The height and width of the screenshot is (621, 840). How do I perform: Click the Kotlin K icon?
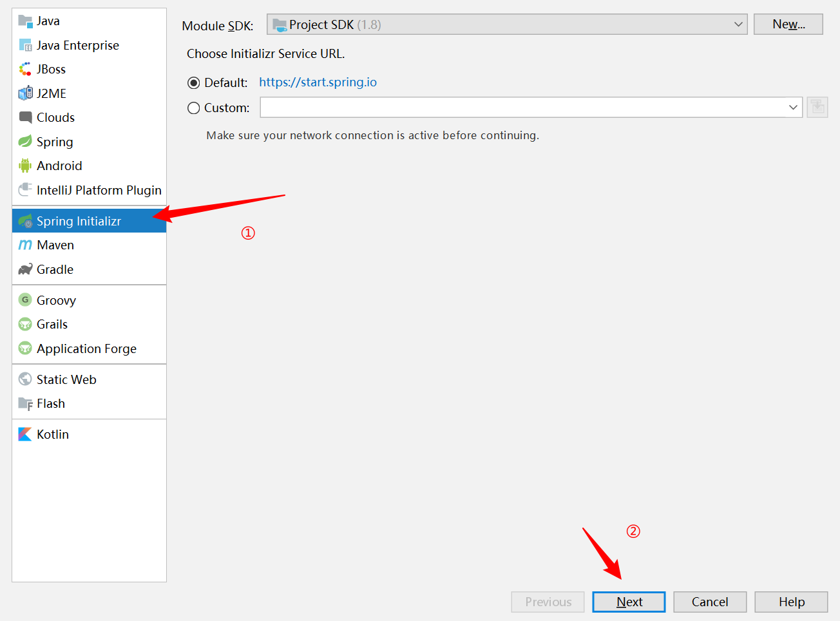point(25,434)
